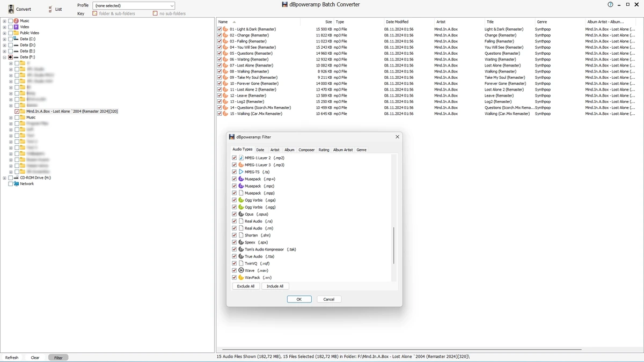Uncheck the Musepack (.mpp) filter checkbox
This screenshot has width=644, height=362.
pyautogui.click(x=234, y=193)
